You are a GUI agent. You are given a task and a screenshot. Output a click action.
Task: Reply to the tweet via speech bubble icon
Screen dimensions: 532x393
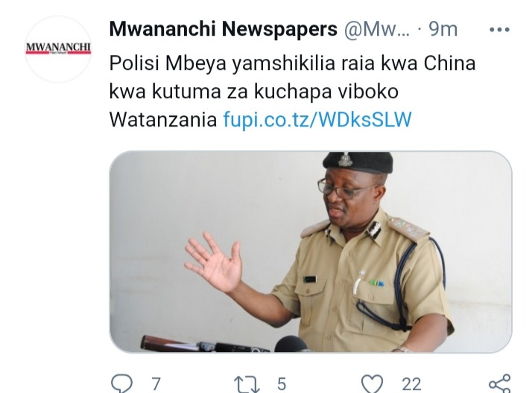(x=121, y=384)
